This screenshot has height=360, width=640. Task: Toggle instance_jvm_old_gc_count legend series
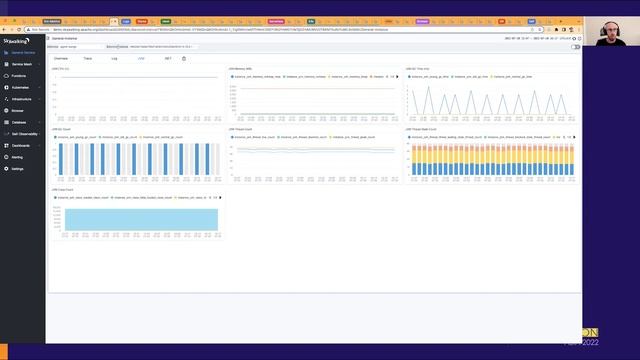click(x=118, y=137)
